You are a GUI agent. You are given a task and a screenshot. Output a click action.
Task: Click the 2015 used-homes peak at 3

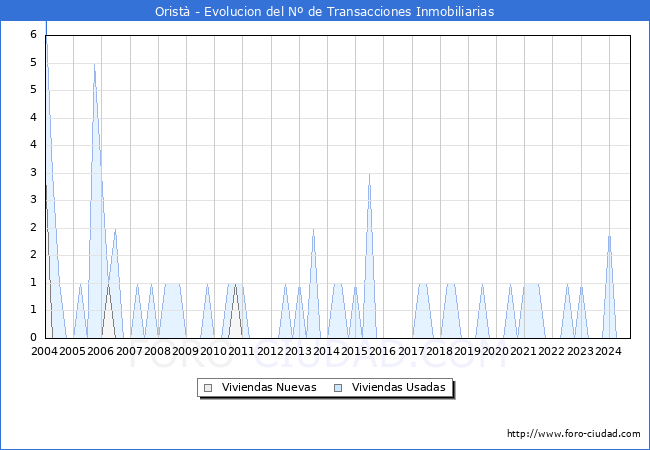(x=369, y=174)
